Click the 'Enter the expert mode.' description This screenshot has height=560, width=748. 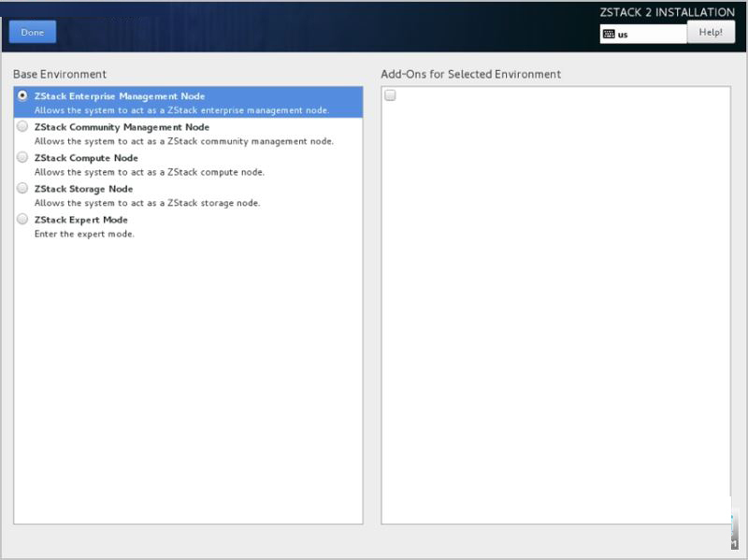[x=84, y=234]
